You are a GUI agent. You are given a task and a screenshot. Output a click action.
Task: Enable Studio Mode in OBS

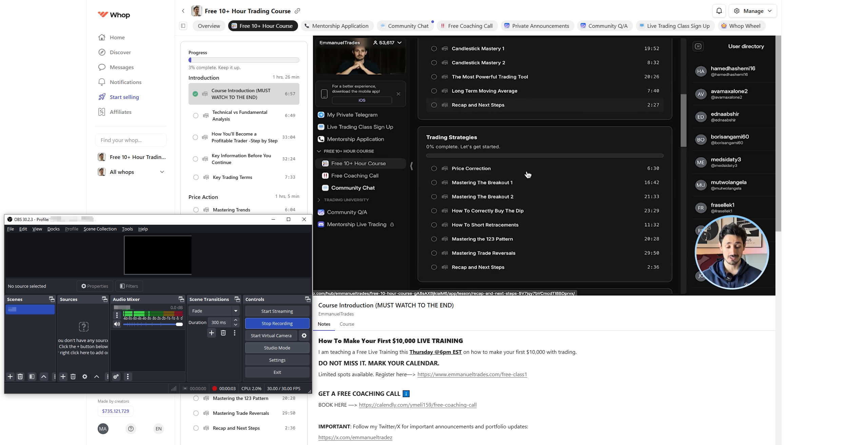click(277, 348)
